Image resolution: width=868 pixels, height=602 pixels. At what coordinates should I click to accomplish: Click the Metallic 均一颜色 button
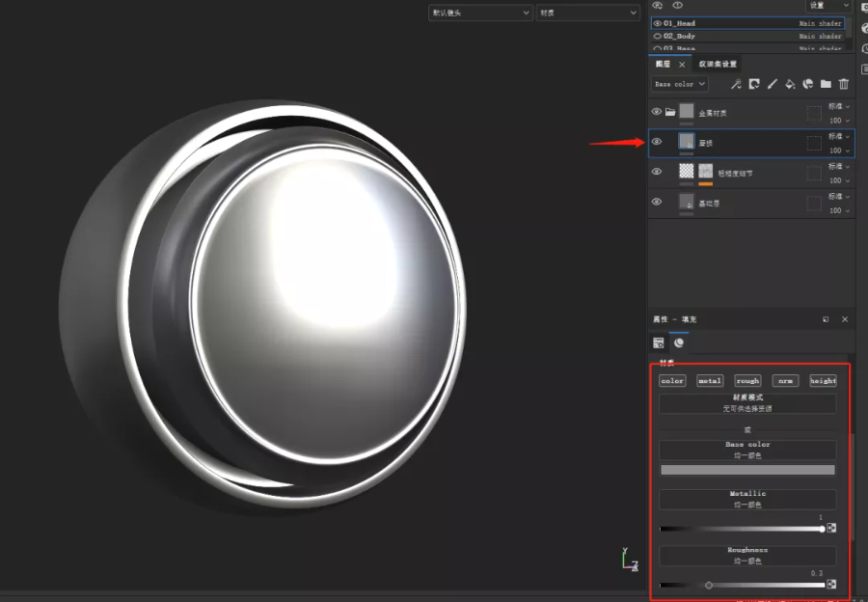point(747,499)
